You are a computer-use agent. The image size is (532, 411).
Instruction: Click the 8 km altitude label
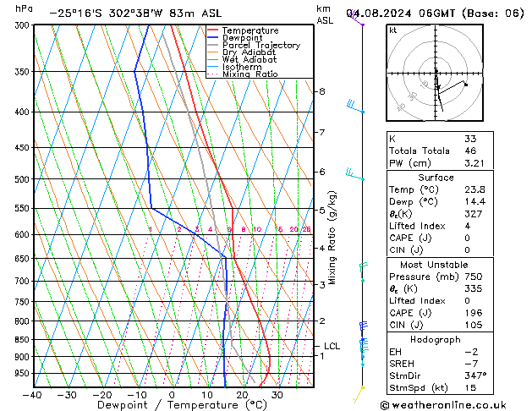pyautogui.click(x=322, y=91)
